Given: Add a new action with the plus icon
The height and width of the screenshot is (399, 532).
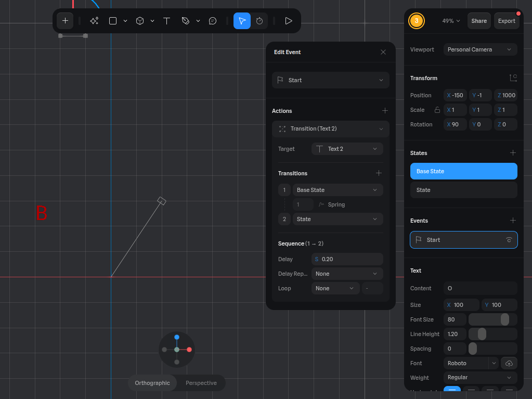Looking at the screenshot, I should click(385, 111).
